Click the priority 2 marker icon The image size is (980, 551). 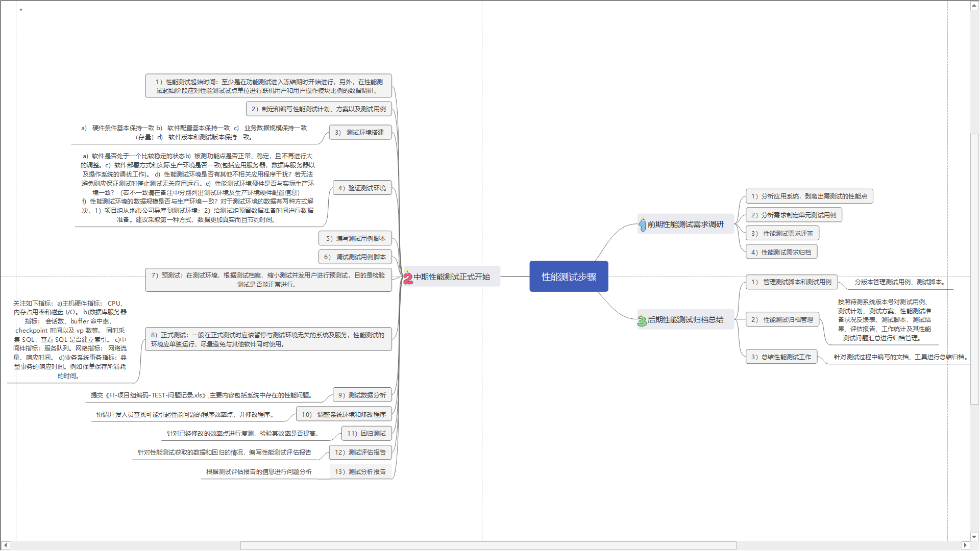(408, 278)
